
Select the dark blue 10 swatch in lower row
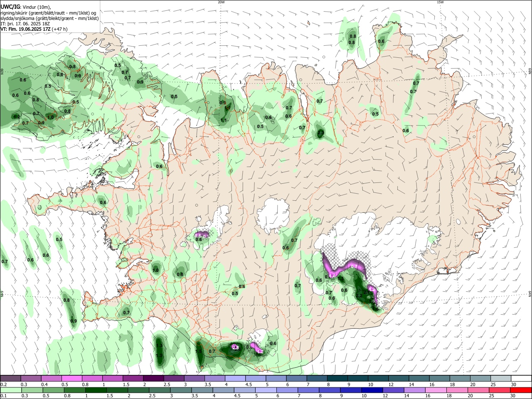click(x=372, y=390)
